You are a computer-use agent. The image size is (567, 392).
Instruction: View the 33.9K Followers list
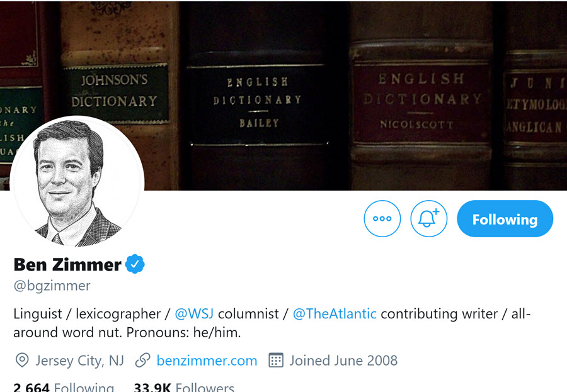[184, 388]
